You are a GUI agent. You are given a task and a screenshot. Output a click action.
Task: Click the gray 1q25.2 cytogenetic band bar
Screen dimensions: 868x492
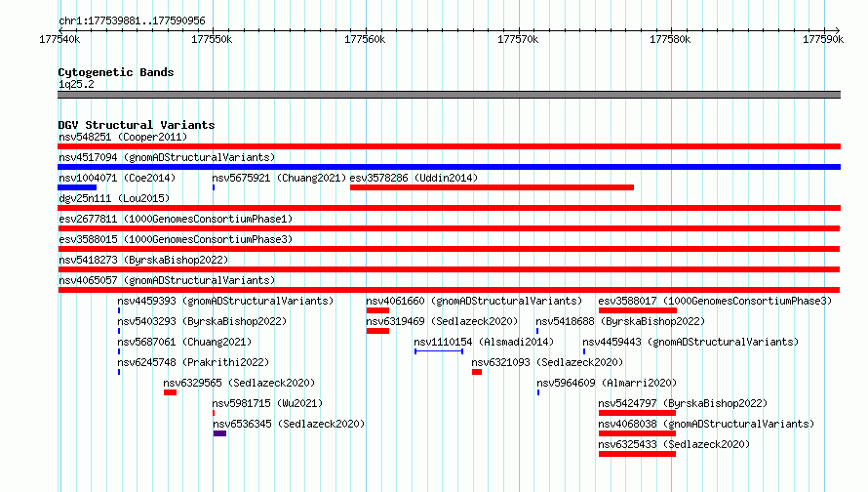tap(449, 95)
